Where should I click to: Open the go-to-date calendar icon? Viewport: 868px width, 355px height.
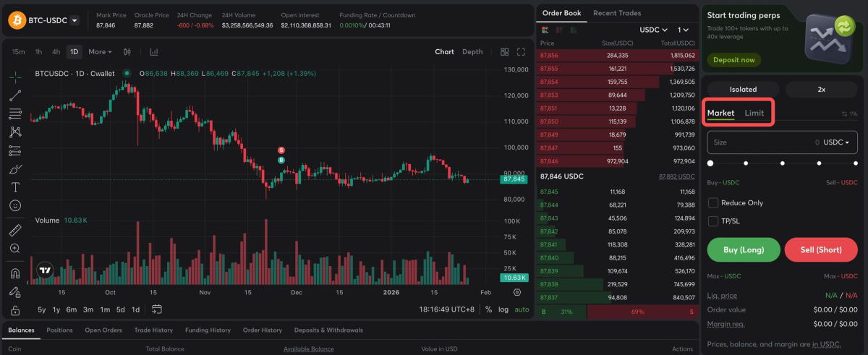(157, 309)
